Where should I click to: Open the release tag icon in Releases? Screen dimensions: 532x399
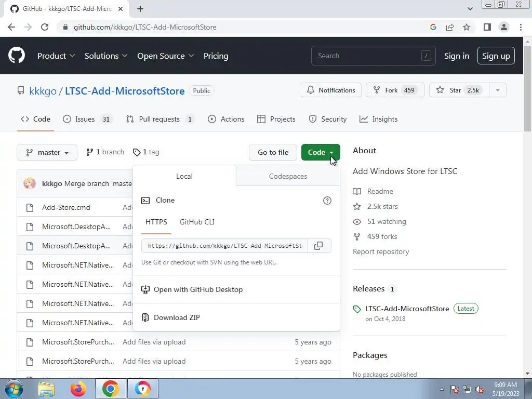click(x=357, y=309)
